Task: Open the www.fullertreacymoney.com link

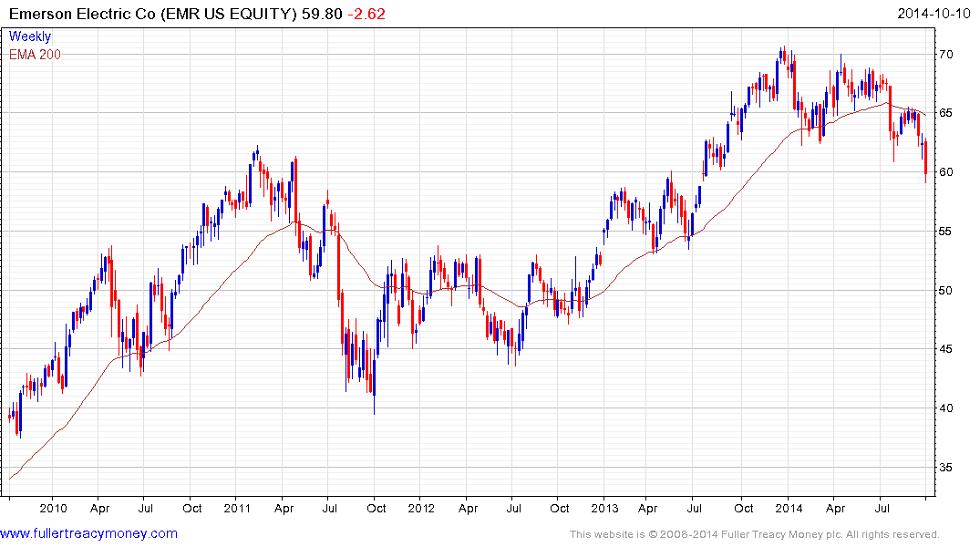Action: coord(88,533)
